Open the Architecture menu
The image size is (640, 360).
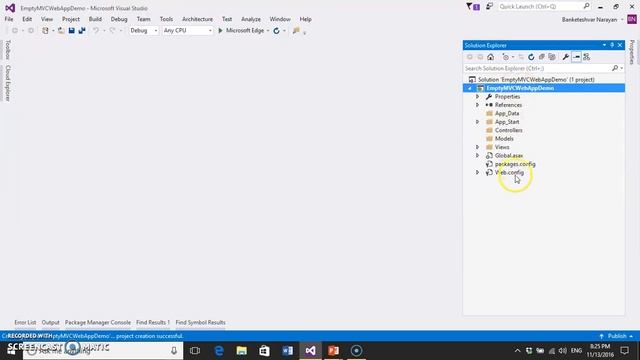click(197, 19)
